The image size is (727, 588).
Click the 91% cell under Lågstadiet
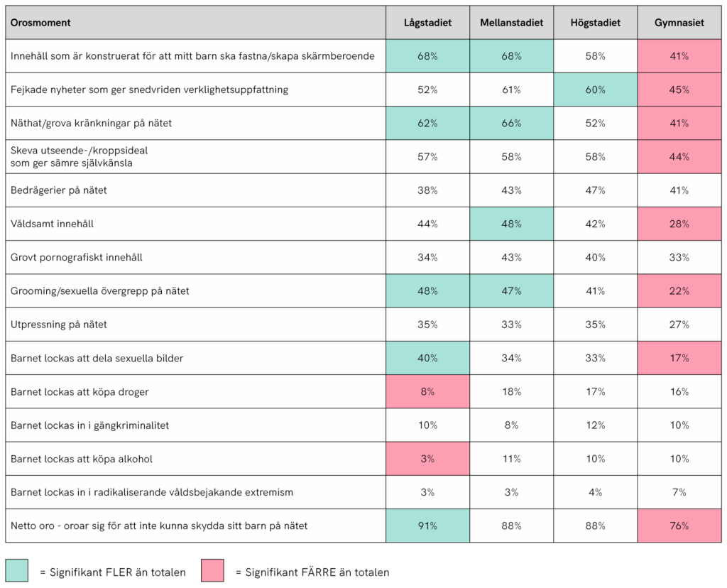tap(427, 526)
